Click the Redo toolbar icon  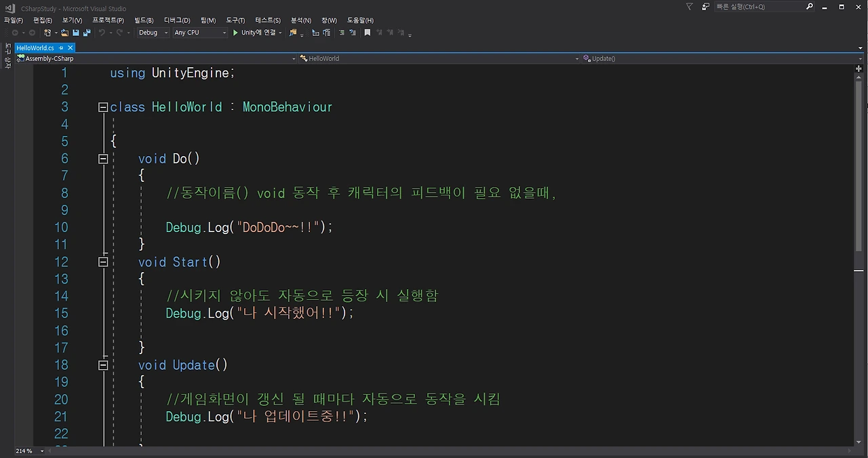(119, 33)
